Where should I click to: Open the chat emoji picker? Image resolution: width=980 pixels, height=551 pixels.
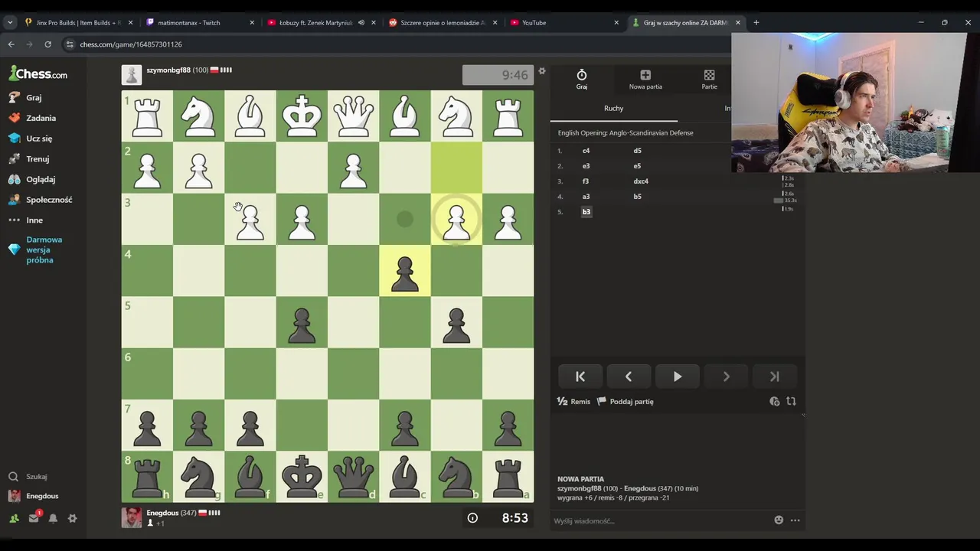click(x=779, y=520)
